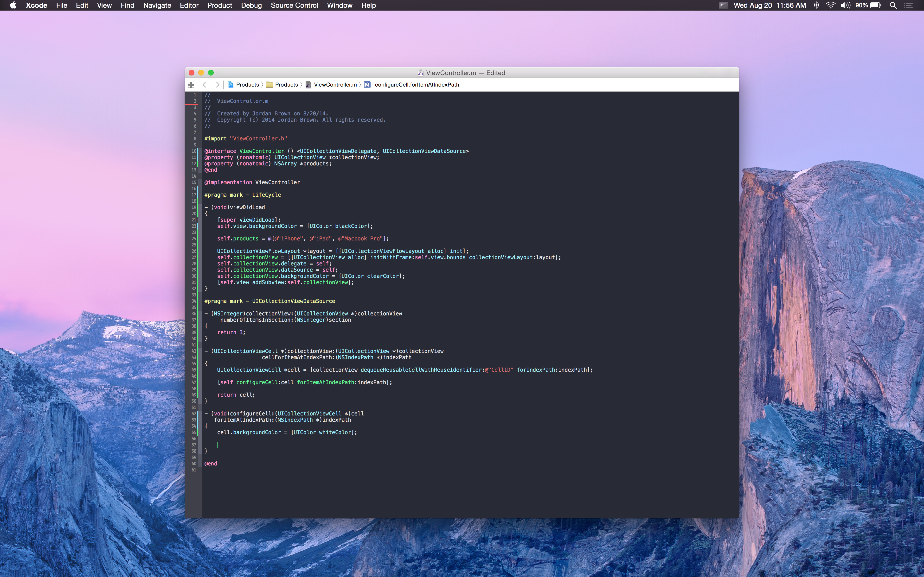924x577 pixels.
Task: Go back using the left arrow
Action: click(205, 85)
